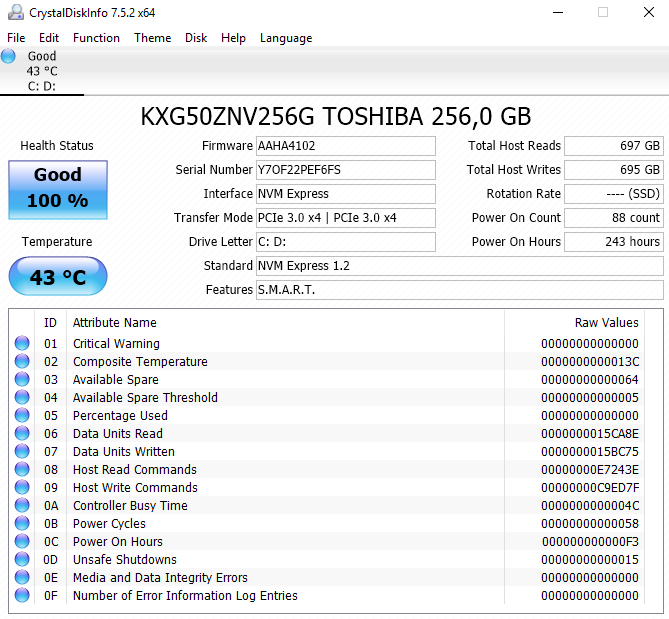Click the Interface field NVM Express
The image size is (669, 619).
(x=346, y=194)
